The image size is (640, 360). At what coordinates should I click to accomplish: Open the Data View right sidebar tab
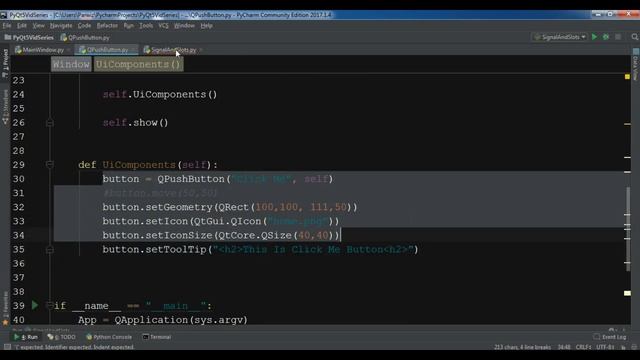[636, 65]
